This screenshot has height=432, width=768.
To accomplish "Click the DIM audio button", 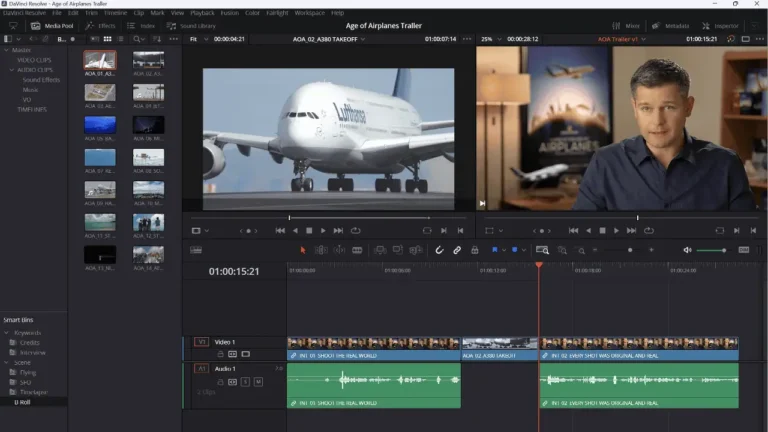I will [x=744, y=250].
